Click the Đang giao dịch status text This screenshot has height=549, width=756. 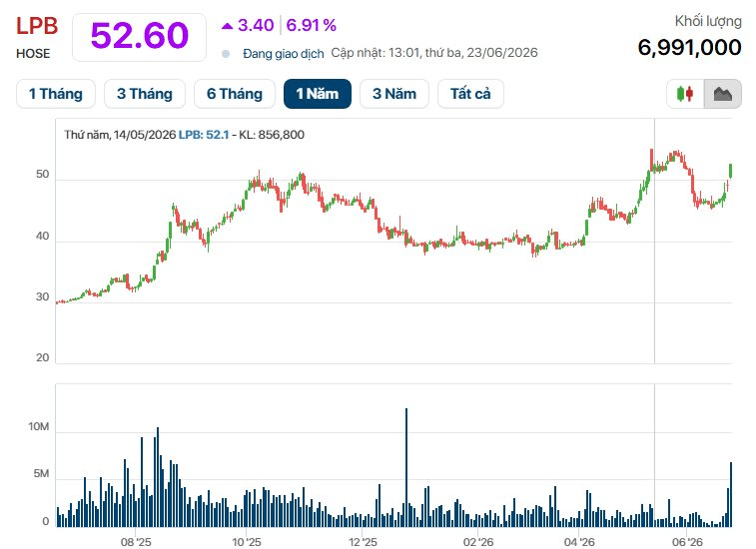[x=283, y=54]
